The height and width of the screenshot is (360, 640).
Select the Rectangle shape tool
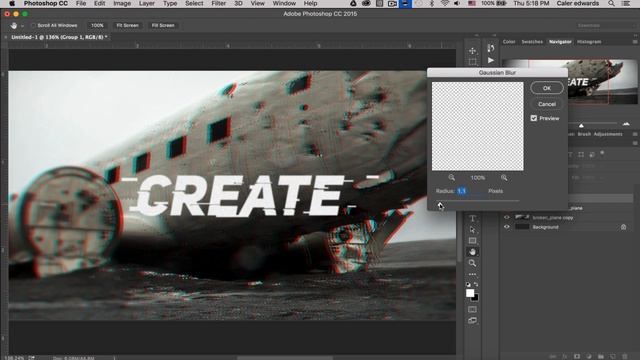tap(472, 241)
